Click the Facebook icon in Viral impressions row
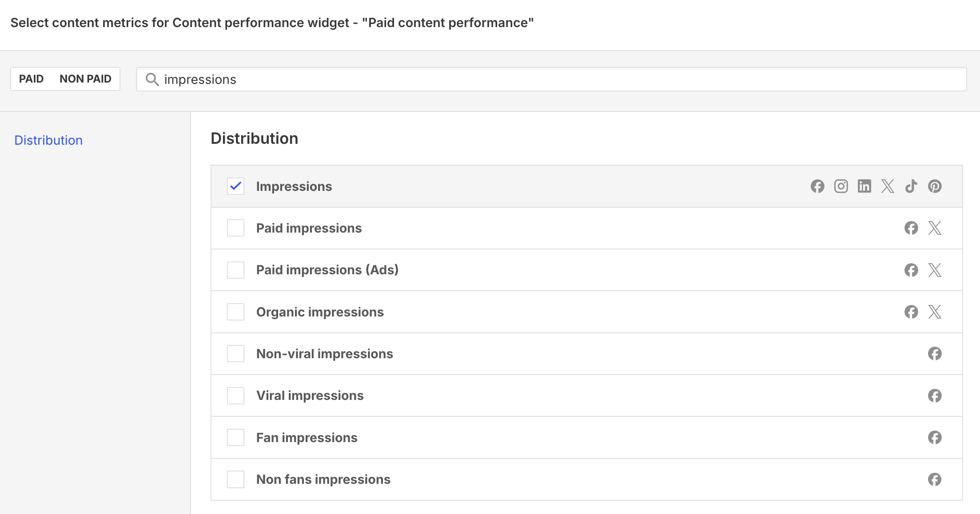This screenshot has height=514, width=980. [935, 395]
